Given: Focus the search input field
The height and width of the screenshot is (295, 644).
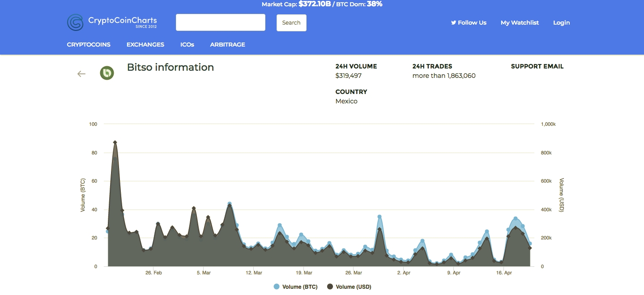Looking at the screenshot, I should coord(221,22).
